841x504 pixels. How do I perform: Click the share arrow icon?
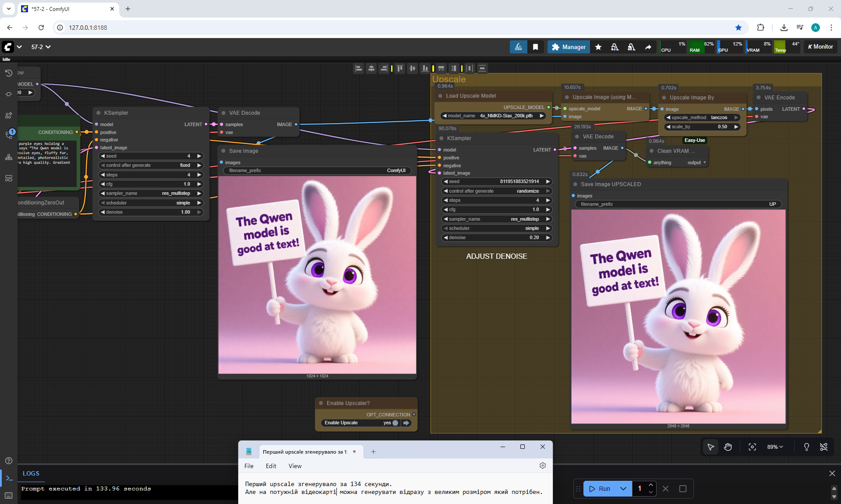648,47
